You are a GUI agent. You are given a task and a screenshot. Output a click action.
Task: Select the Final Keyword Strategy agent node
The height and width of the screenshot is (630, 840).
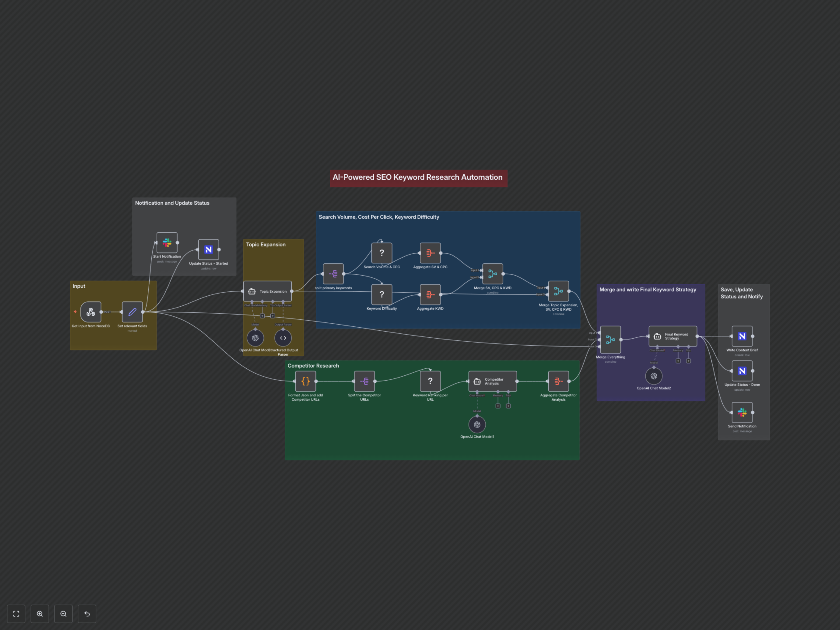[672, 336]
